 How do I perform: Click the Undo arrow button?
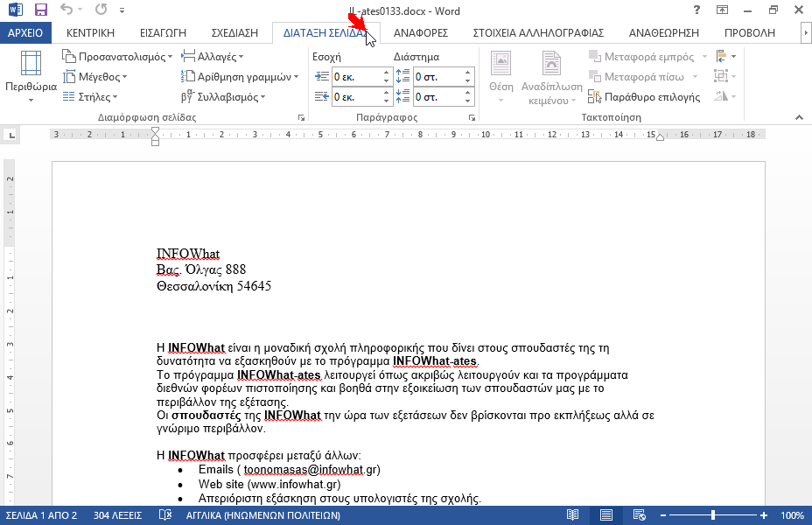[66, 10]
